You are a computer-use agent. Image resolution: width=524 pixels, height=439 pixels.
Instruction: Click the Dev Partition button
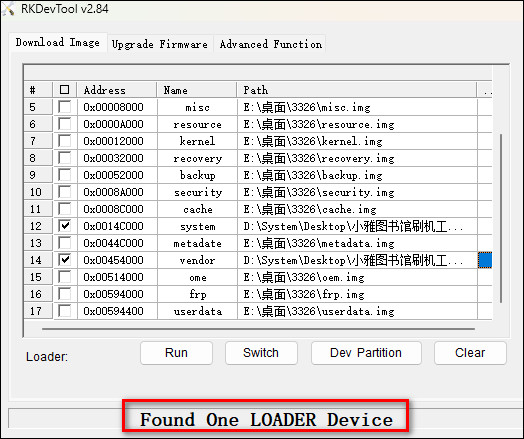(x=366, y=353)
